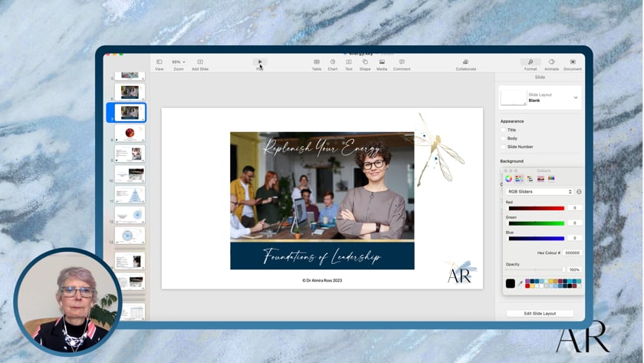The width and height of the screenshot is (644, 363).
Task: Select slide 9 thumbnail in the navigator
Action: tap(130, 153)
